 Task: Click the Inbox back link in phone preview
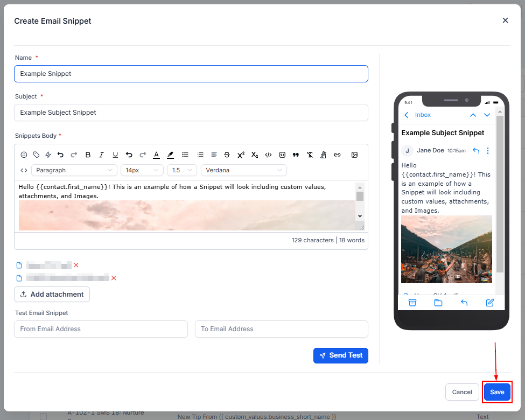(417, 115)
